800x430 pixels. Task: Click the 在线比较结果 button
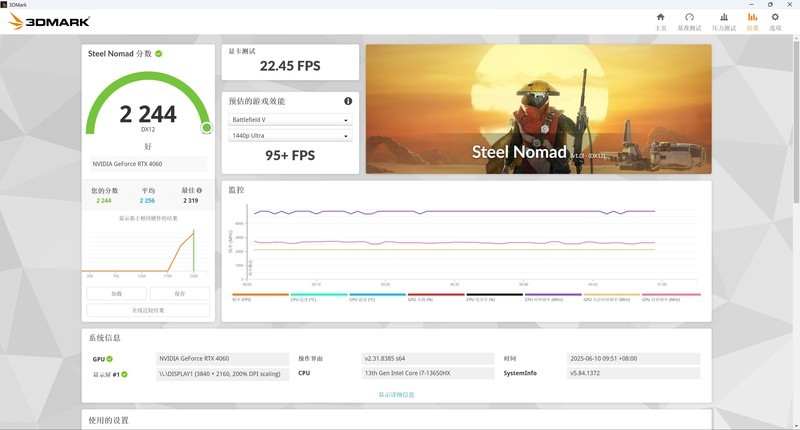pos(148,310)
